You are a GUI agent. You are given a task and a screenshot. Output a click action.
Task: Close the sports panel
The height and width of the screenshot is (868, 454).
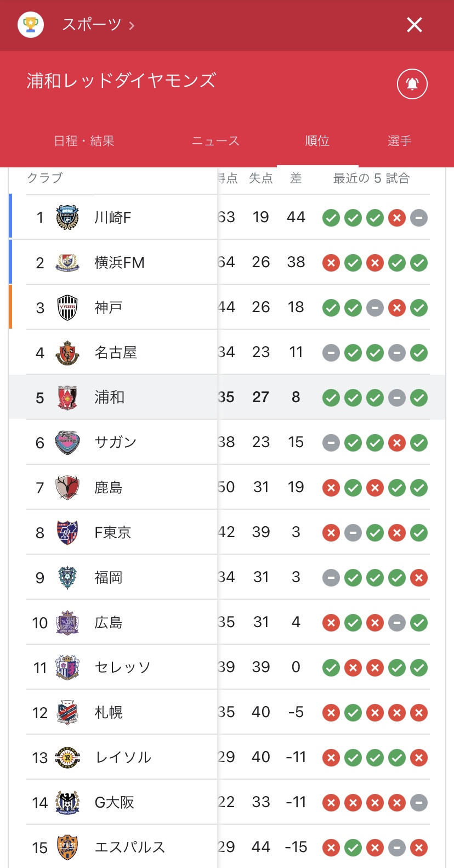click(x=415, y=25)
